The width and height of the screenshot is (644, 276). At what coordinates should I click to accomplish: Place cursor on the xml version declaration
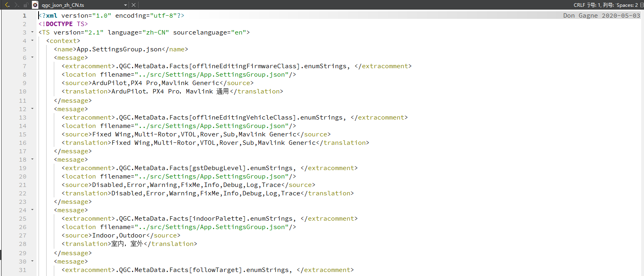pyautogui.click(x=111, y=16)
